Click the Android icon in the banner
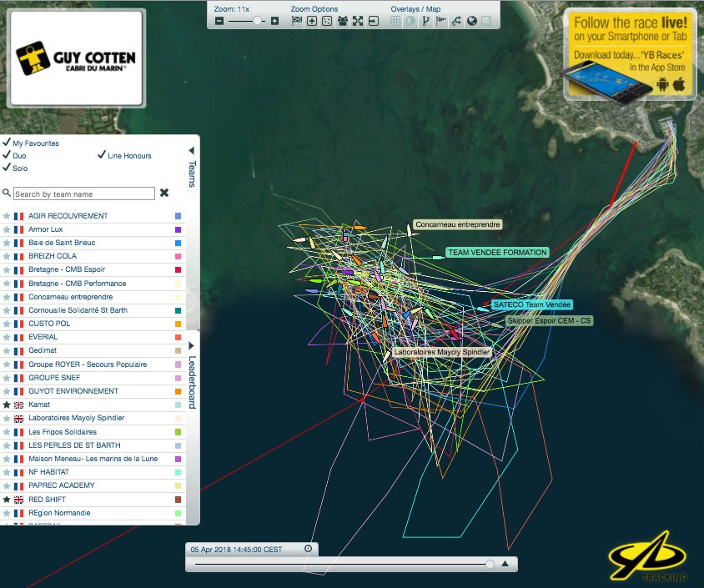This screenshot has height=588, width=704. click(x=662, y=84)
